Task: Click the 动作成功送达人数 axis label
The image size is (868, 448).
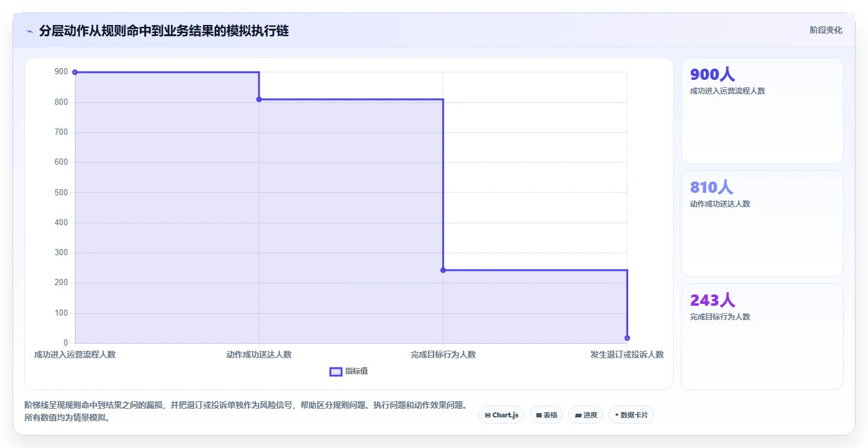Action: point(259,354)
